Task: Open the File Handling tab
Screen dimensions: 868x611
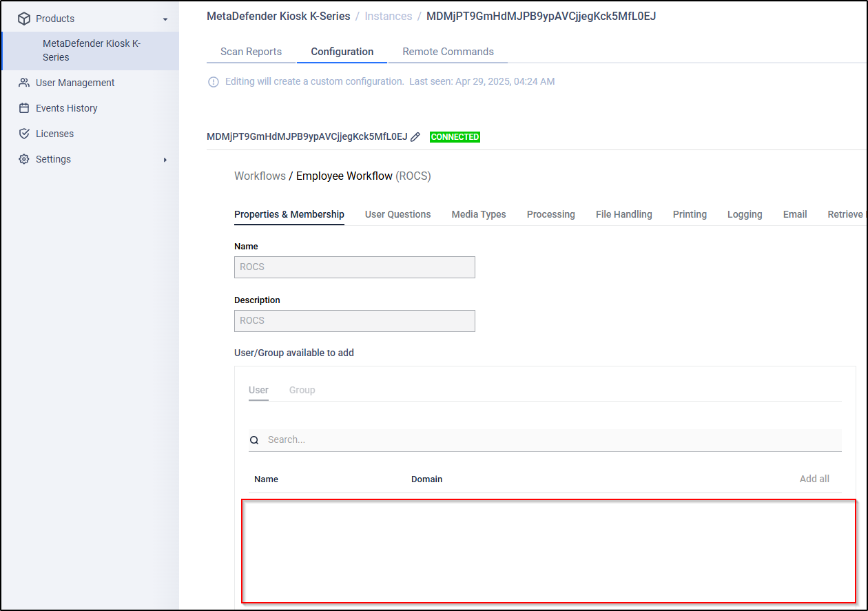Action: pyautogui.click(x=624, y=214)
